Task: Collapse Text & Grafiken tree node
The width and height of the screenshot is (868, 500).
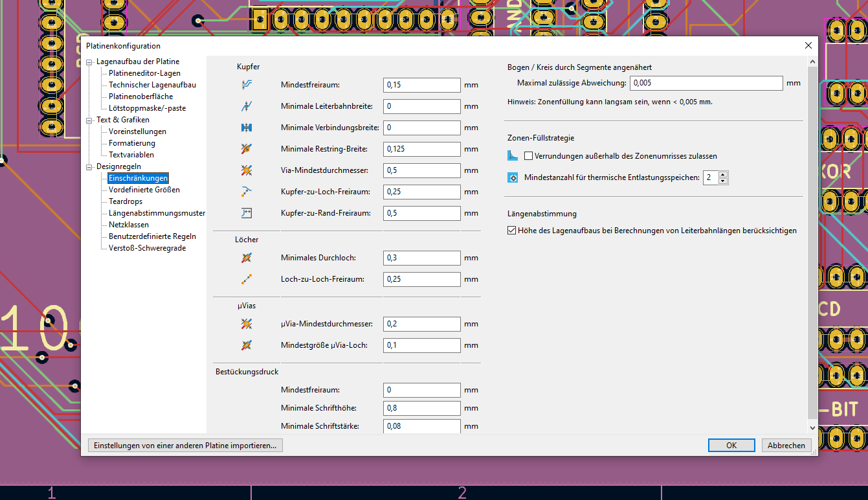Action: (89, 120)
